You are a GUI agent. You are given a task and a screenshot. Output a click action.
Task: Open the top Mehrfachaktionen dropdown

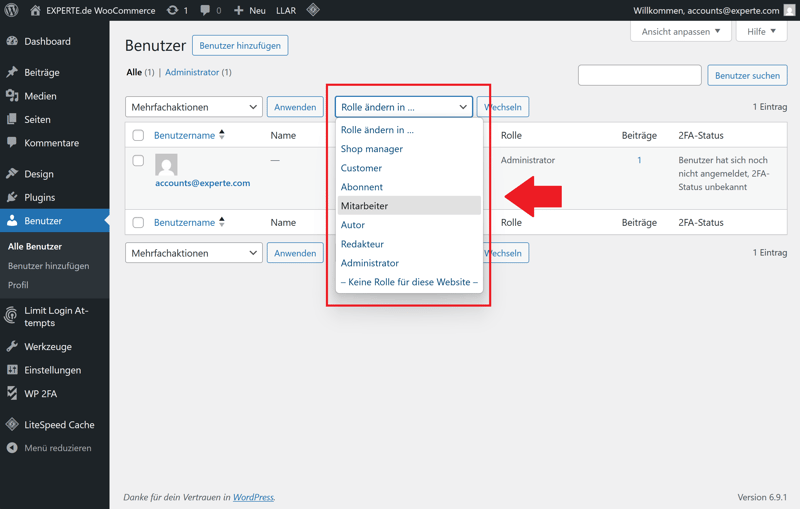(194, 107)
